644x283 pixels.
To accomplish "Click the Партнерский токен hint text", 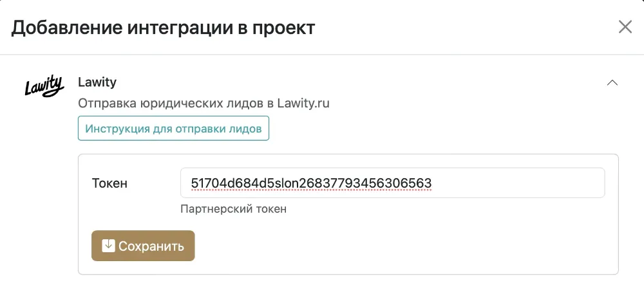I will pyautogui.click(x=234, y=209).
